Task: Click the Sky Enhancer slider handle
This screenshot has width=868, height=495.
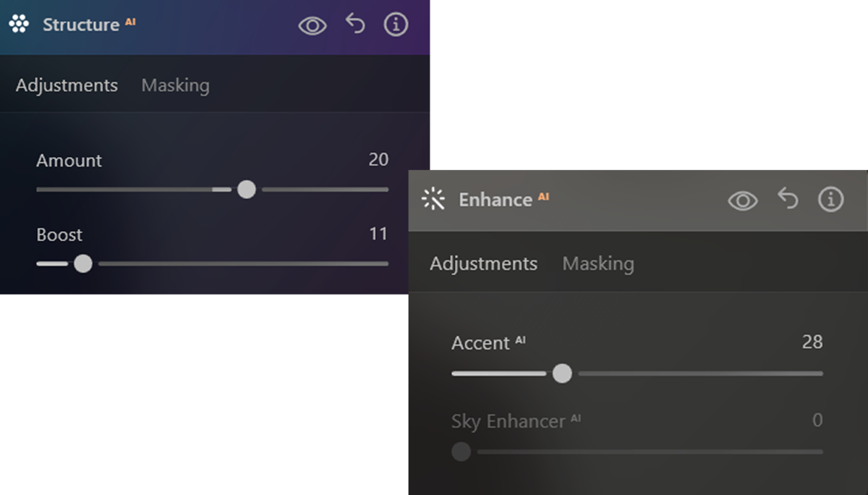Action: point(461,452)
